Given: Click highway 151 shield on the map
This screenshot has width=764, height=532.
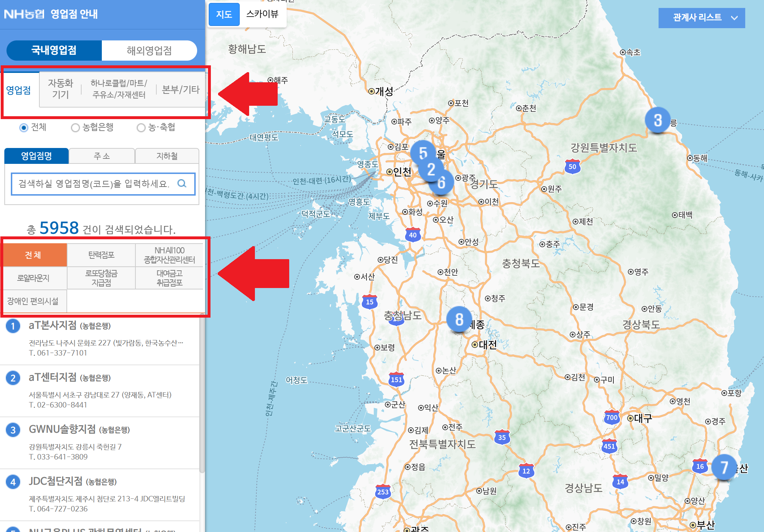Looking at the screenshot, I should 396,379.
